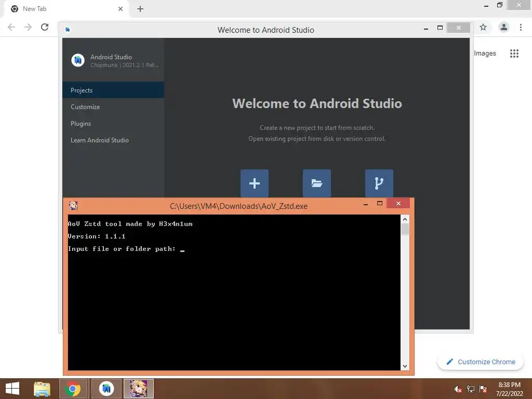The image size is (532, 399).
Task: Select Projects in Android Studio sidebar
Action: coord(113,90)
